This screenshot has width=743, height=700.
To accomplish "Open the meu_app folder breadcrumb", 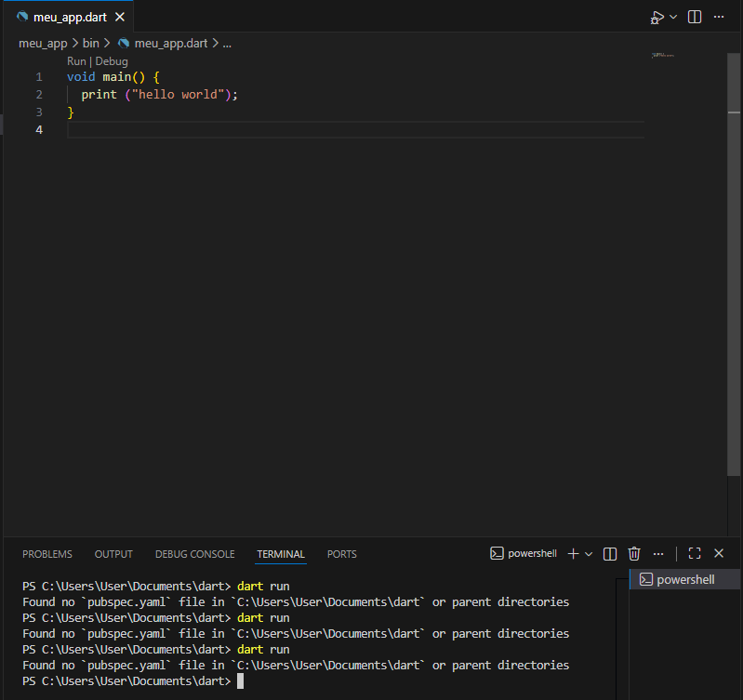I will [43, 43].
